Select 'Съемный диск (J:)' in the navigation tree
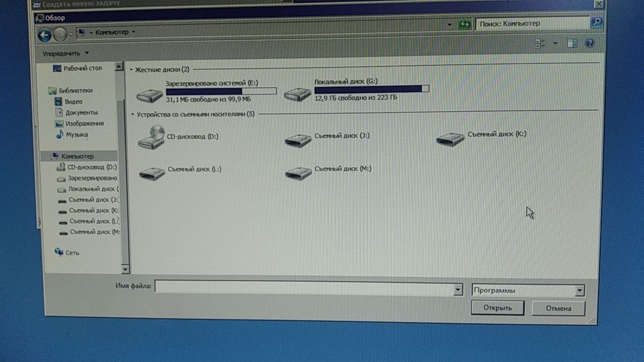This screenshot has width=644, height=362. point(89,200)
